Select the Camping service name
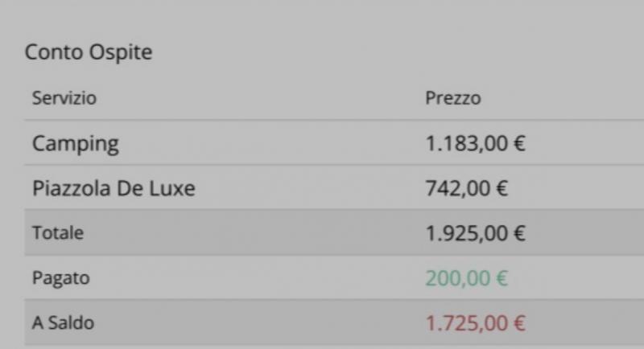This screenshot has height=349, width=644. [x=76, y=145]
